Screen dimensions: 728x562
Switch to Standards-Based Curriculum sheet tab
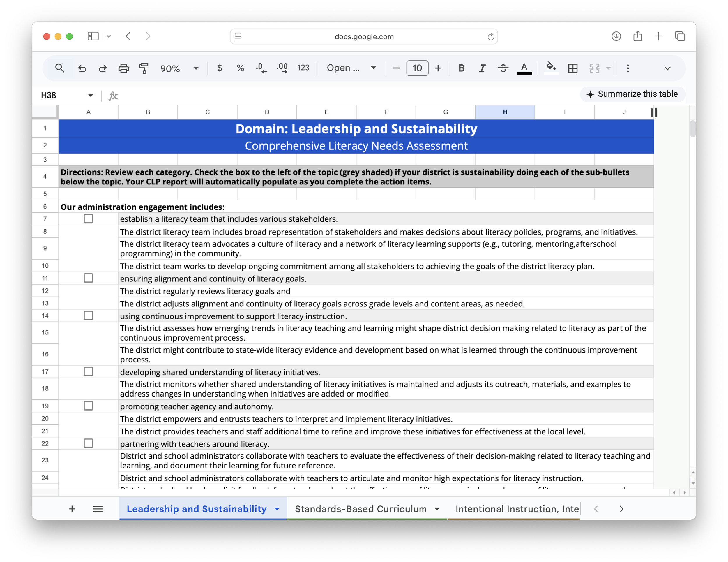[361, 509]
